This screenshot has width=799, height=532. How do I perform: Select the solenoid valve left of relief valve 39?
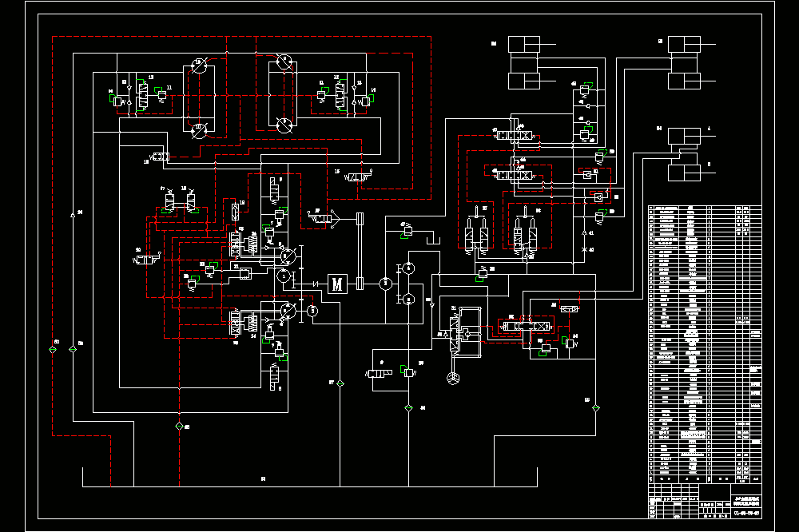[x=380, y=374]
